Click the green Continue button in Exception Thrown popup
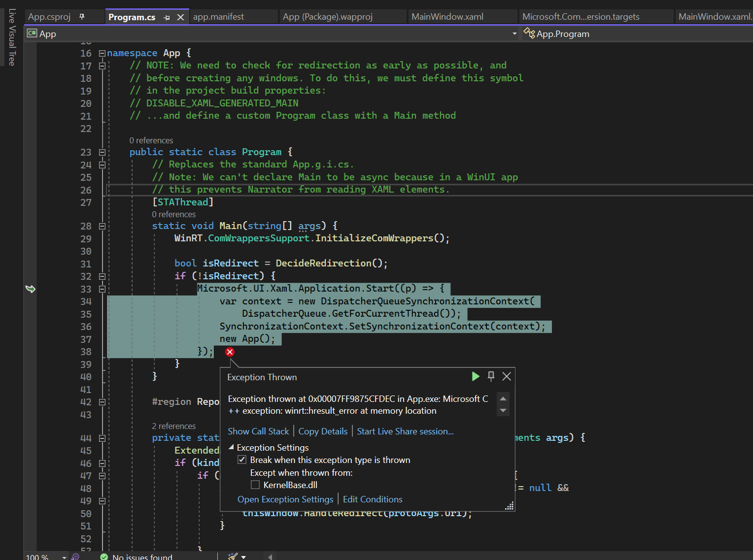Viewport: 753px width, 560px height. pyautogui.click(x=475, y=376)
